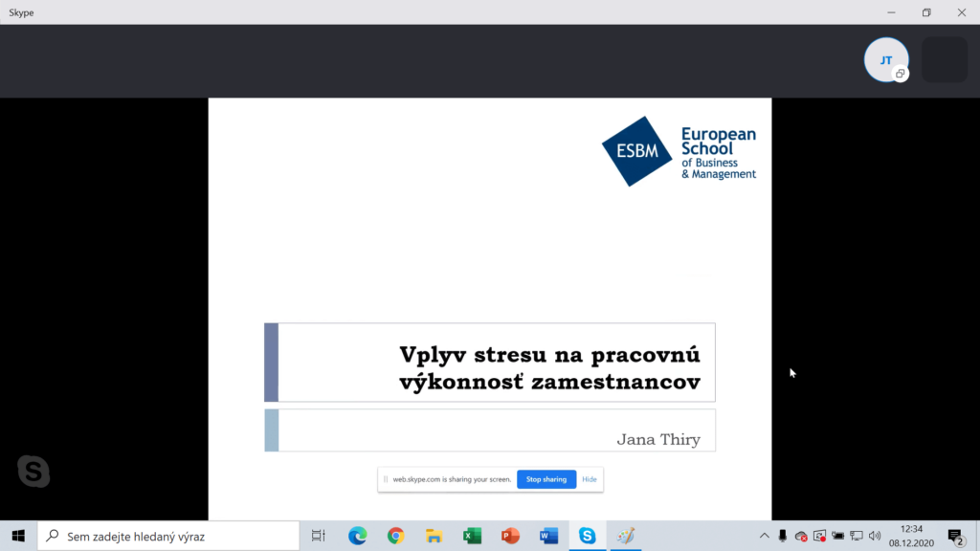
Task: Open File Explorer from taskbar
Action: click(x=434, y=536)
